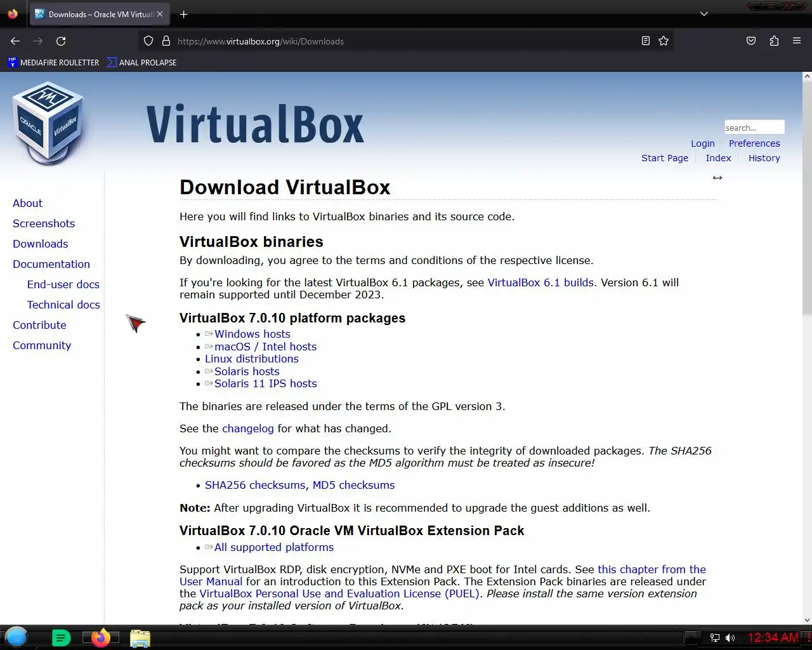Open the Index link
812x650 pixels.
pos(719,158)
